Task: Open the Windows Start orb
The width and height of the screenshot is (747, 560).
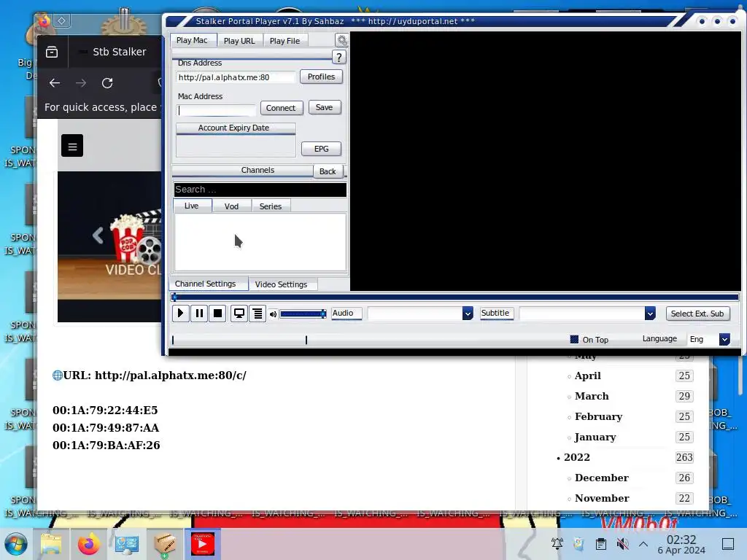Action: (16, 544)
